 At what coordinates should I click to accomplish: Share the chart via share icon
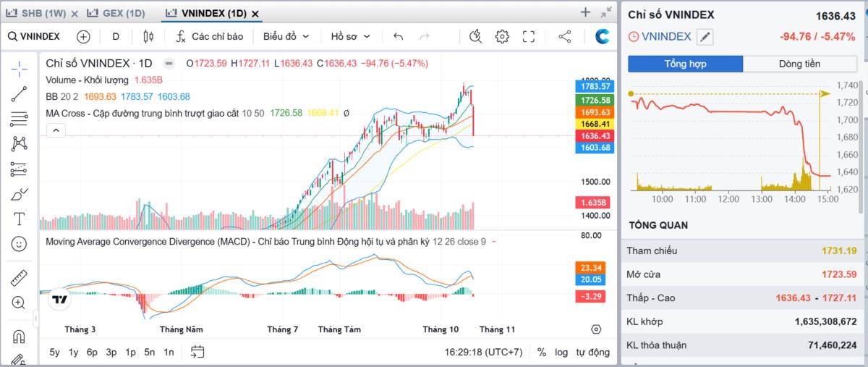click(x=565, y=36)
